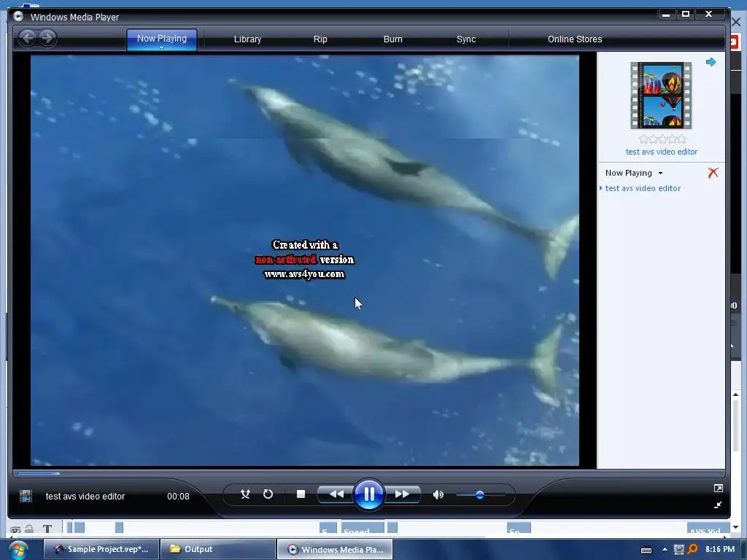This screenshot has width=747, height=560.
Task: Click the film strip balloon thumbnail
Action: point(661,96)
